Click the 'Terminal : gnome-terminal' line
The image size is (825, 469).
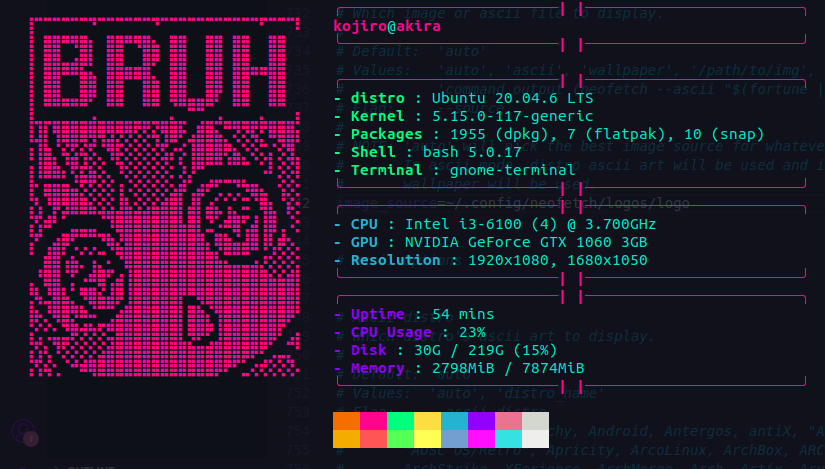point(455,170)
